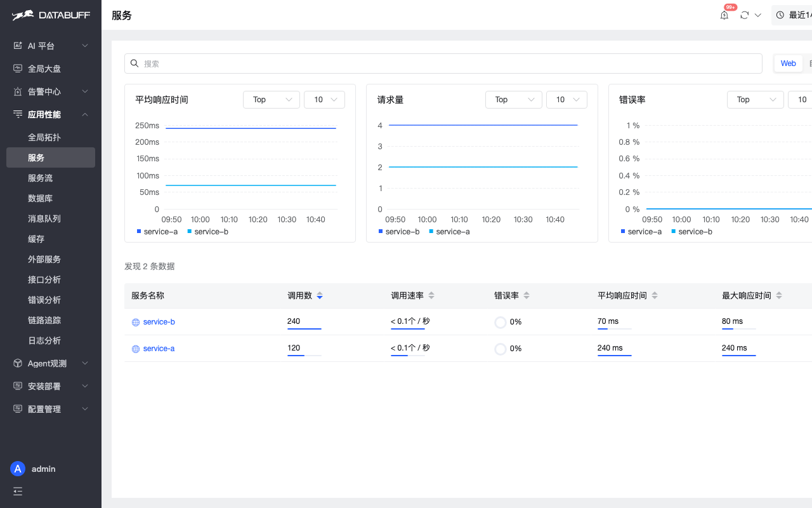Open Top dropdown in 错误率 chart

click(x=756, y=100)
